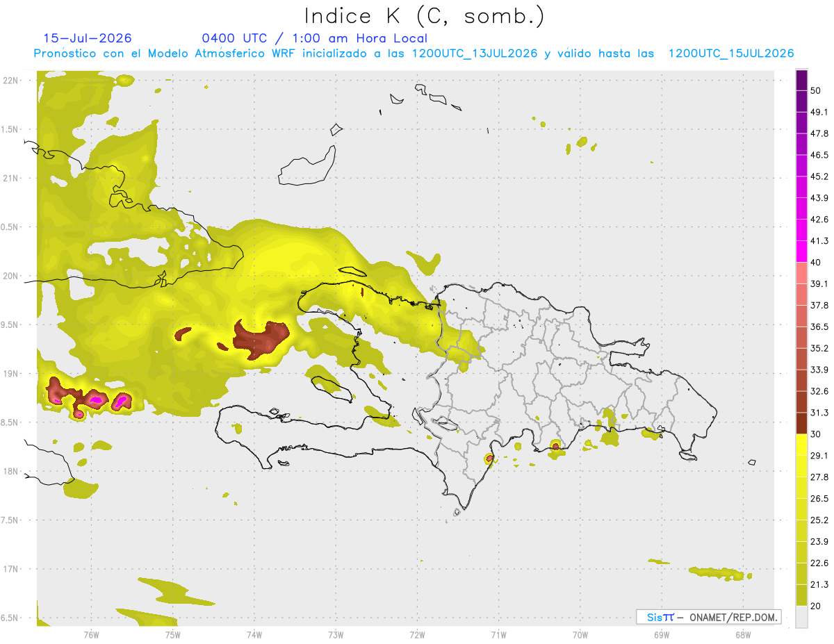Click the 72W longitude label

pyautogui.click(x=417, y=634)
